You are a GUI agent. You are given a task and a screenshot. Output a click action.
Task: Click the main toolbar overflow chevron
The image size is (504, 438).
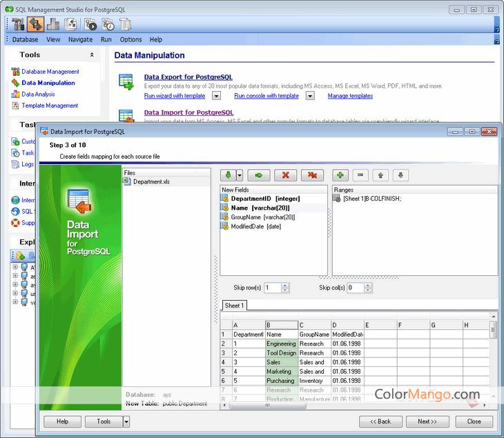point(497,30)
